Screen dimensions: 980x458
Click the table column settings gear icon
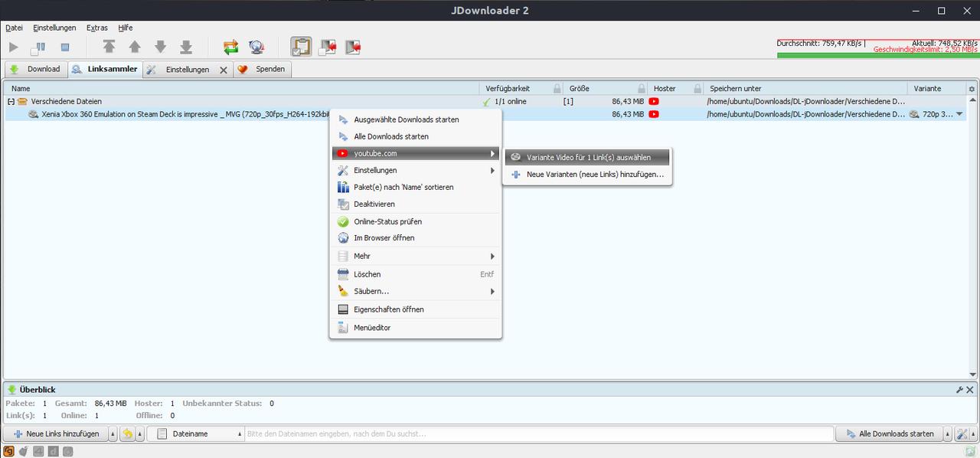(x=972, y=89)
